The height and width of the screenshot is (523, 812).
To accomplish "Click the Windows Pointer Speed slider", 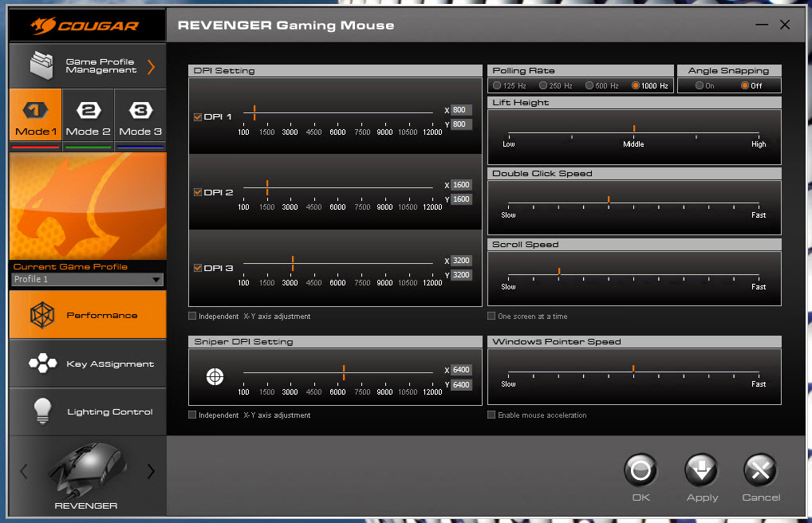I will [x=634, y=372].
